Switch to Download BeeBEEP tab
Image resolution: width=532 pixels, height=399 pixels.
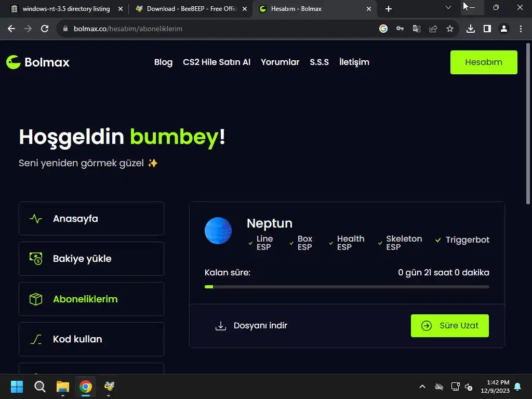pyautogui.click(x=192, y=9)
